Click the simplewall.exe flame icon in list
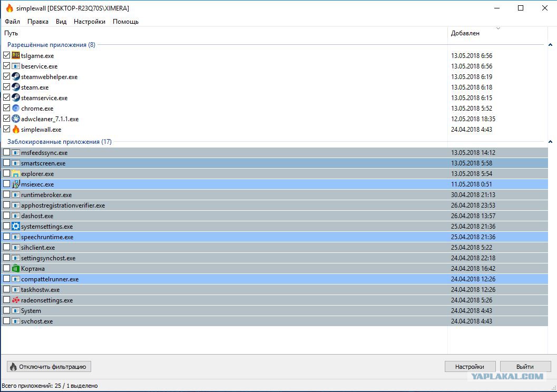 click(16, 129)
